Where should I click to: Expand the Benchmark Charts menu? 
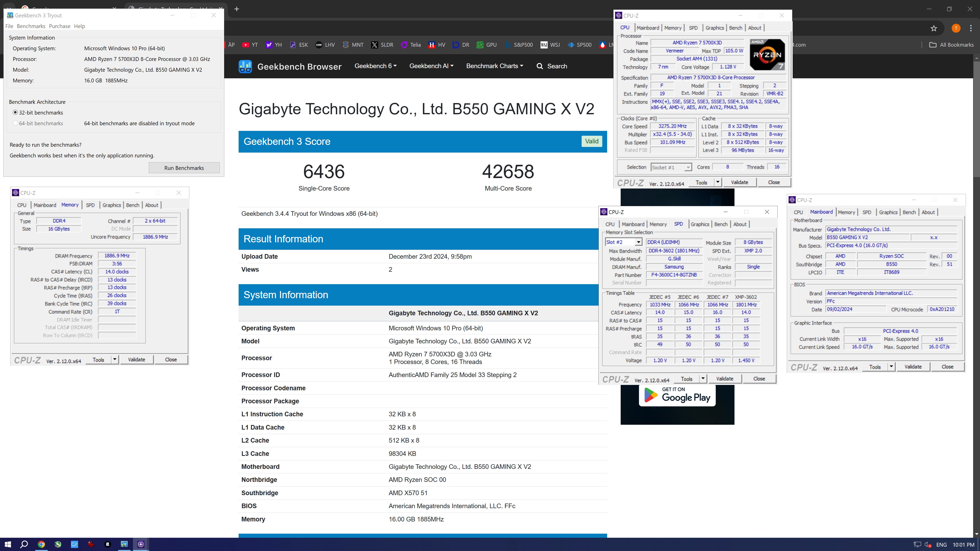[x=495, y=66]
